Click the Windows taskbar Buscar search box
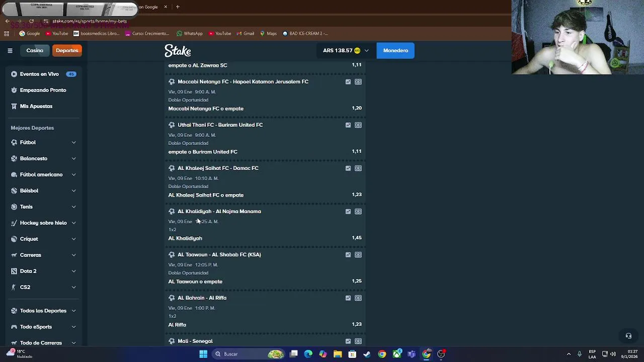Image resolution: width=644 pixels, height=362 pixels. point(248,354)
